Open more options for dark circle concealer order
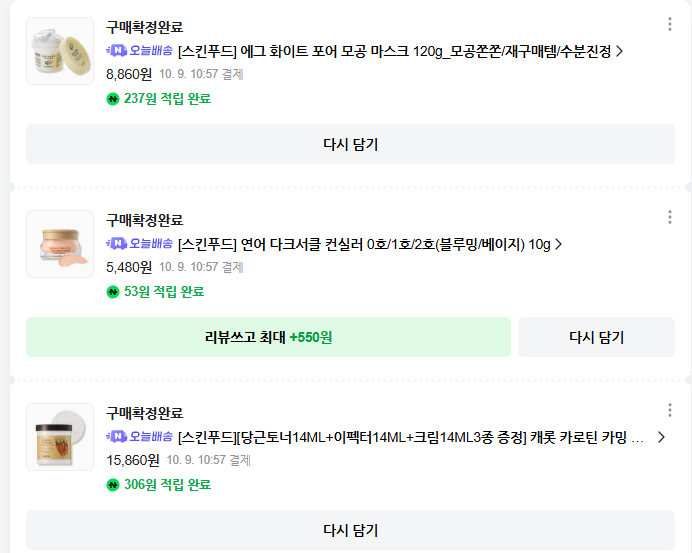Screen dimensions: 692x553 (669, 218)
